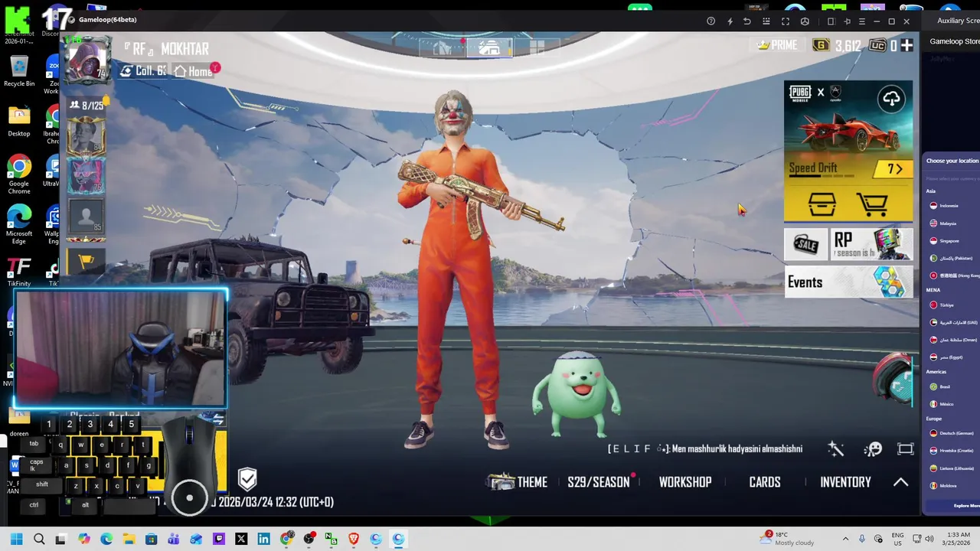Click the lobby screen frame icon

click(x=906, y=449)
